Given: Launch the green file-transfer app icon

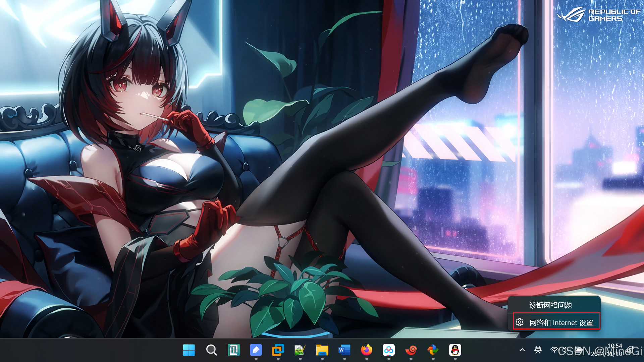Looking at the screenshot, I should click(x=233, y=350).
